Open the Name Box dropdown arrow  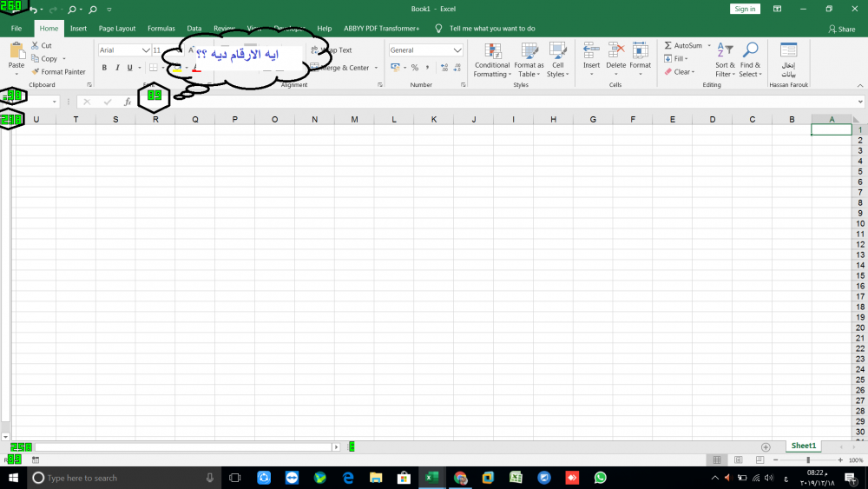54,102
